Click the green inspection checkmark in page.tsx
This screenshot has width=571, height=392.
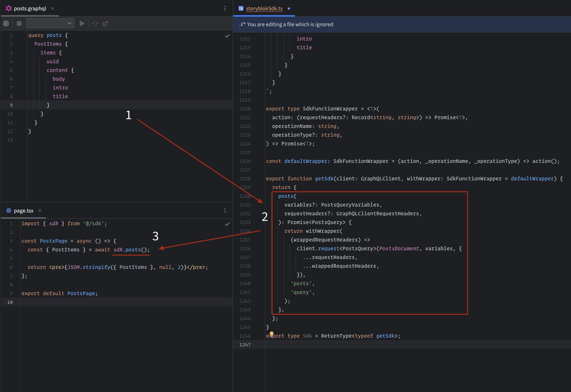pyautogui.click(x=227, y=224)
